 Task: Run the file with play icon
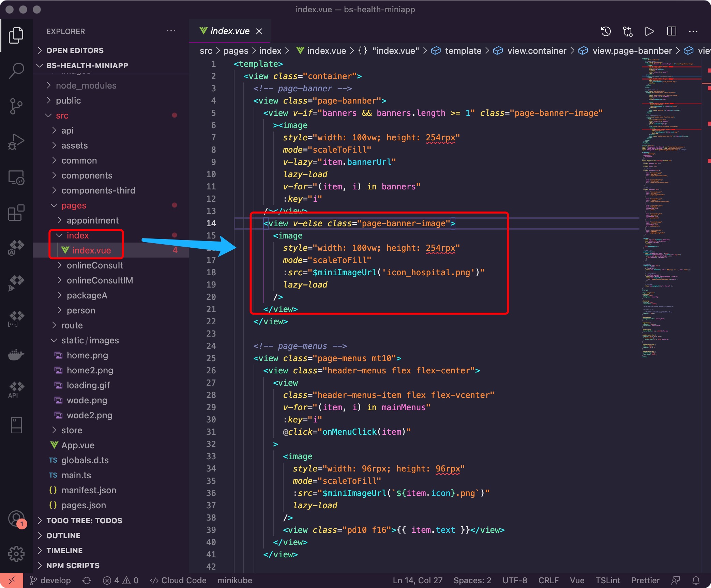(x=649, y=31)
